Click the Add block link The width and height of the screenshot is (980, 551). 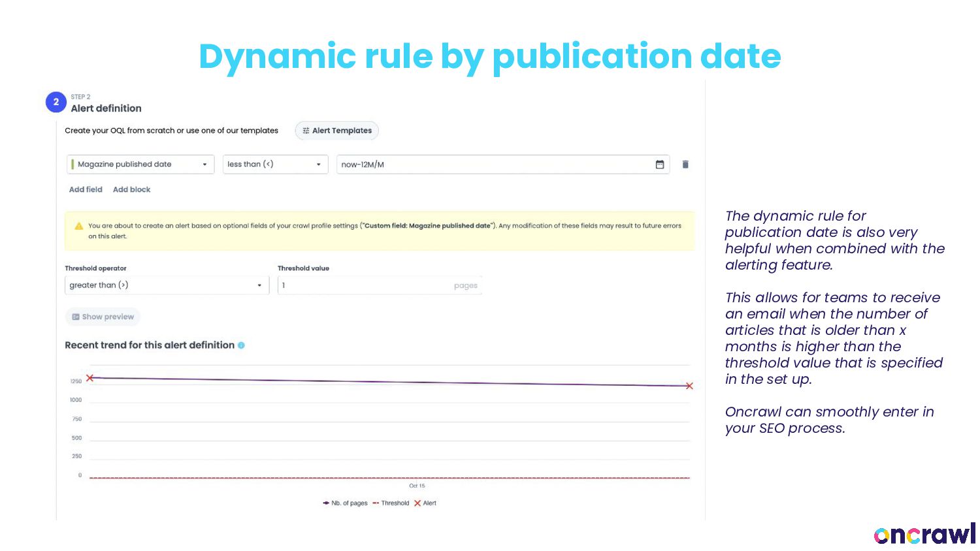coord(131,189)
